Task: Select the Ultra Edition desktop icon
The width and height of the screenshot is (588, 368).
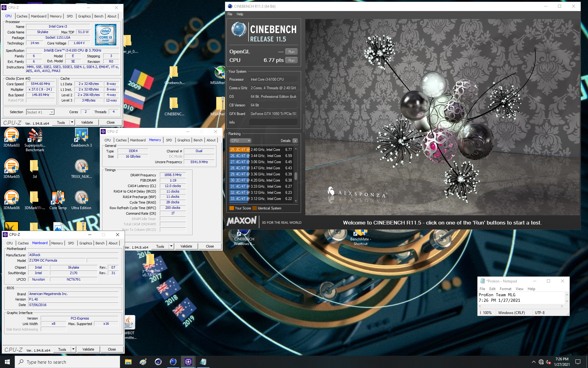Action: 81,200
